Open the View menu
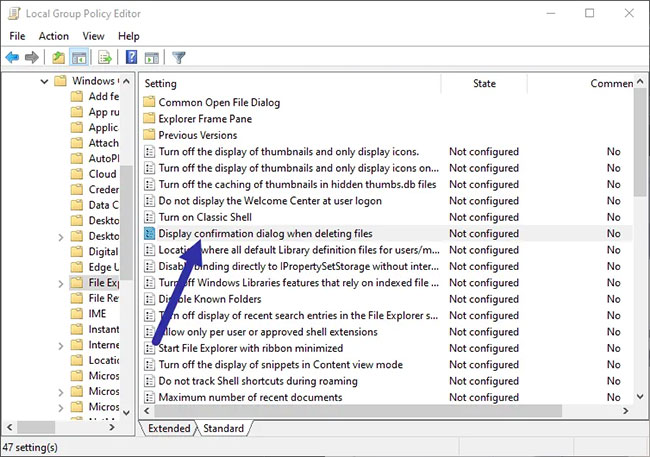 [x=94, y=36]
